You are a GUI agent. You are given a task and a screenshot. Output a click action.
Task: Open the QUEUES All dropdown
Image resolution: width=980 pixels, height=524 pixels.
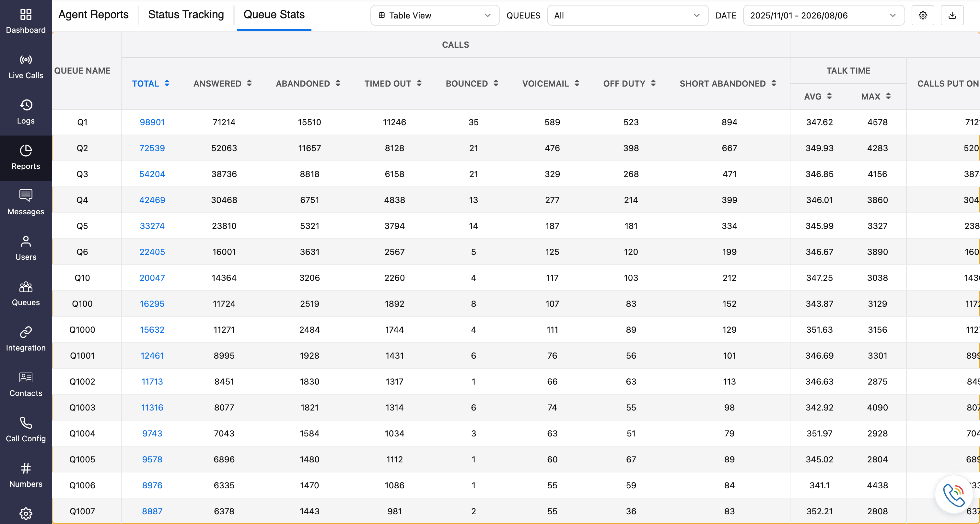pos(627,15)
